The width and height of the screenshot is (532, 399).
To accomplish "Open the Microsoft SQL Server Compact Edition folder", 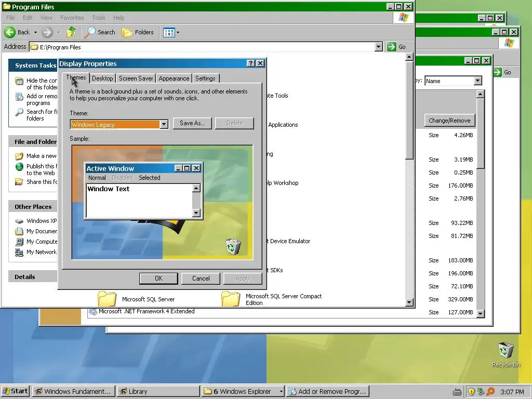I will 231,298.
